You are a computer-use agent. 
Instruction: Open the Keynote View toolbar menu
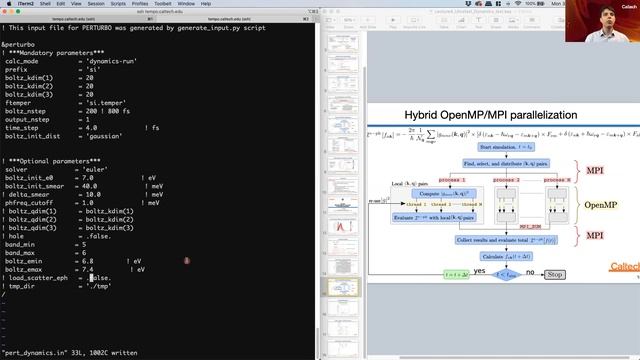(x=329, y=21)
